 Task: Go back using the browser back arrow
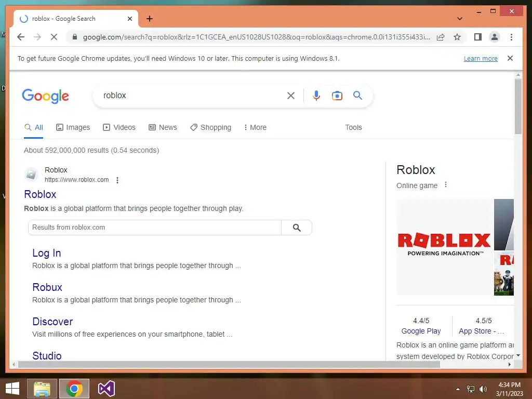pos(21,37)
